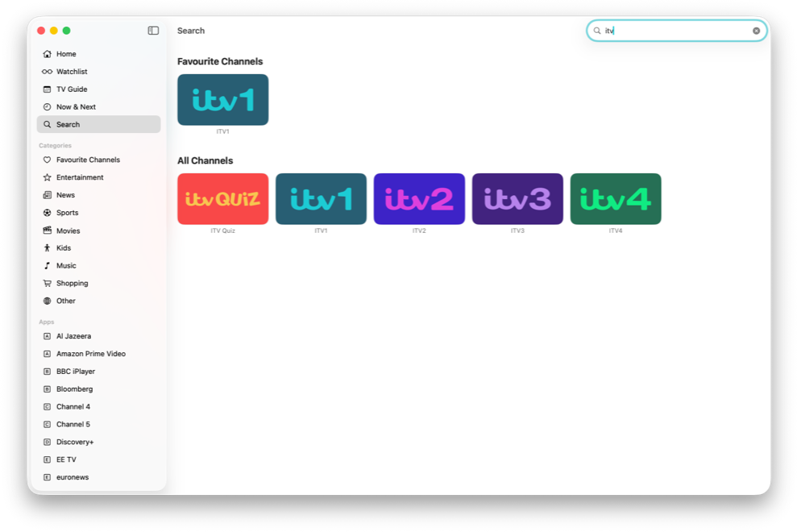Choose the ITV4 channel tile

(616, 199)
